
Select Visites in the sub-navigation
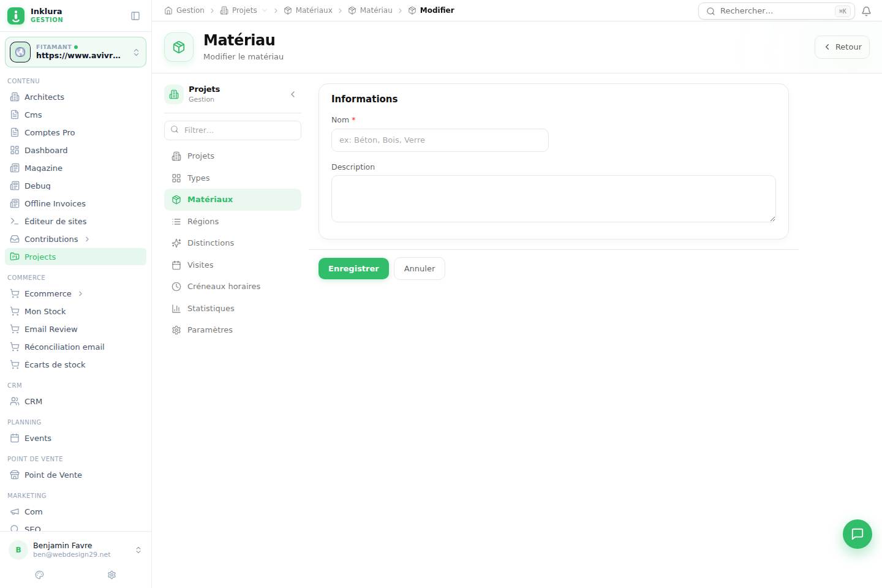pos(233,265)
